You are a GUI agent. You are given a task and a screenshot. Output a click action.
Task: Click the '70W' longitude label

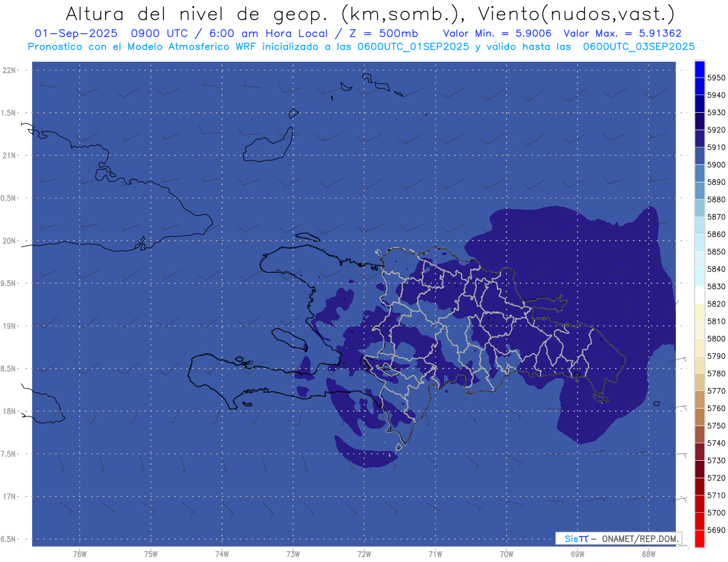tap(507, 554)
